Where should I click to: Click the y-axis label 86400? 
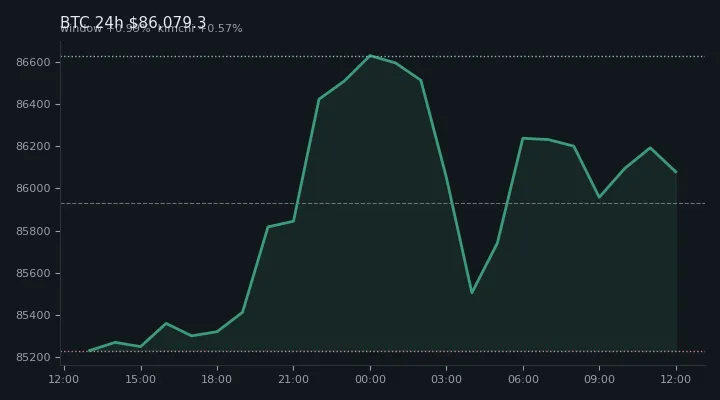pyautogui.click(x=33, y=105)
